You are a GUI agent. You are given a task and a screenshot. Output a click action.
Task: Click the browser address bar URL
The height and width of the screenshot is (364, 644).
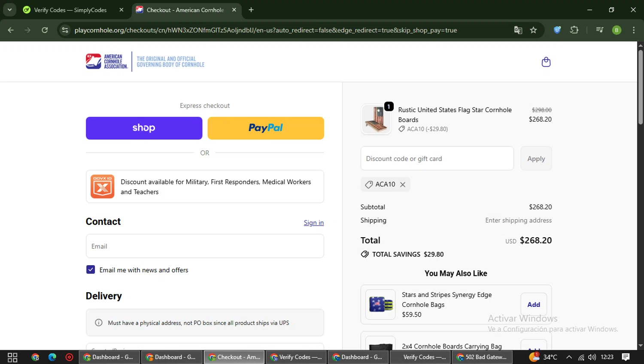[x=265, y=30]
